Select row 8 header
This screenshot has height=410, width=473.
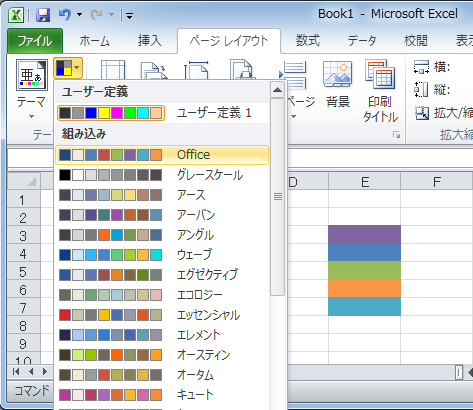(x=23, y=326)
